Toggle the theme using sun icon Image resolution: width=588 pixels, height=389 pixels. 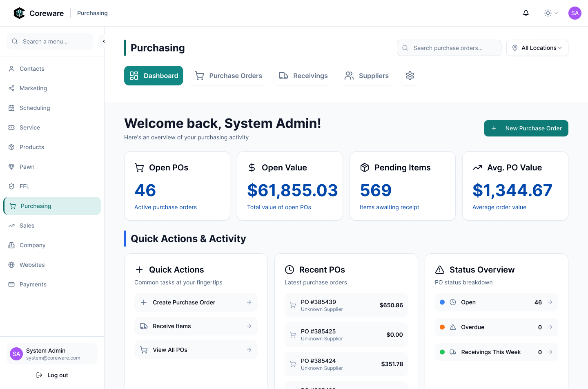tap(548, 13)
